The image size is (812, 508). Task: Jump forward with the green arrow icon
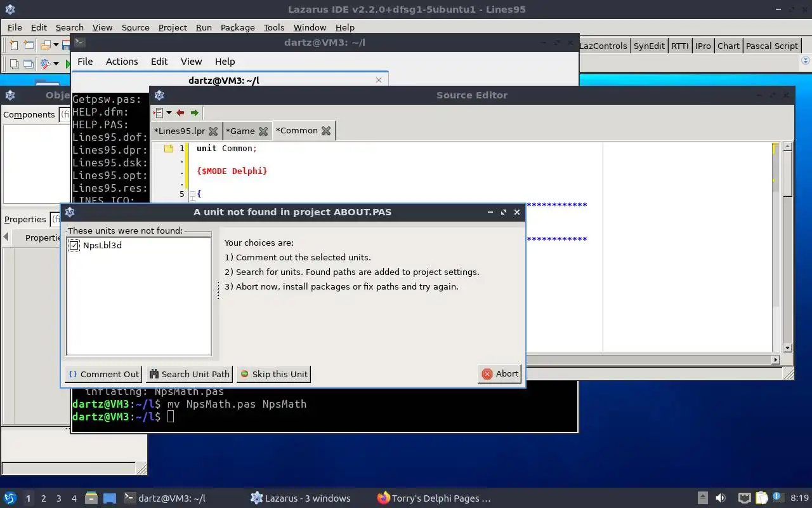point(195,112)
